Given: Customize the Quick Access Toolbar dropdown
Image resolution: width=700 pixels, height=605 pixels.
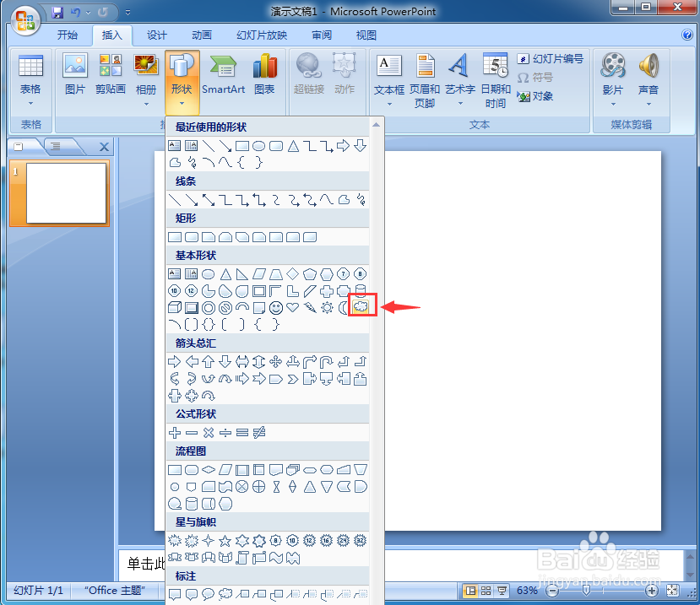Looking at the screenshot, I should [128, 13].
